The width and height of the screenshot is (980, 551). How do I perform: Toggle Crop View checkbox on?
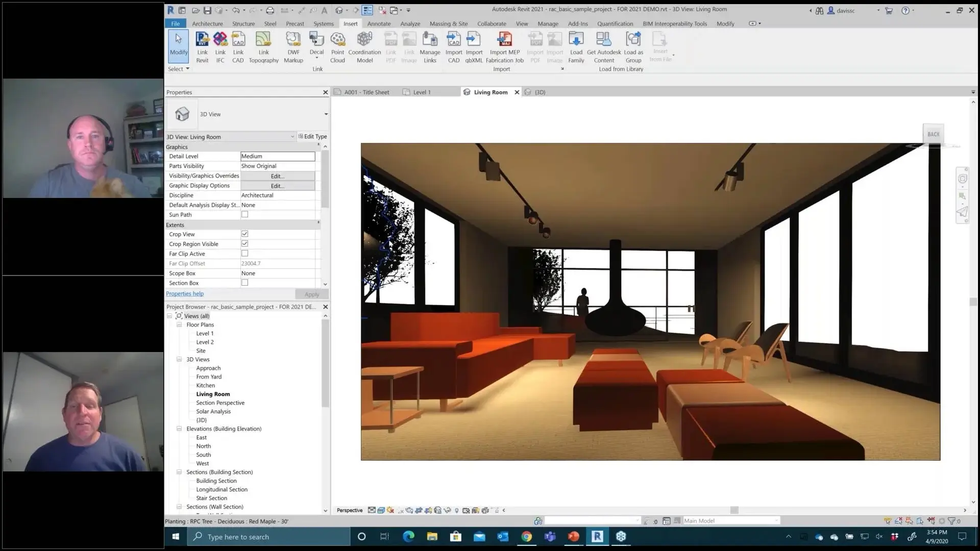(x=244, y=234)
